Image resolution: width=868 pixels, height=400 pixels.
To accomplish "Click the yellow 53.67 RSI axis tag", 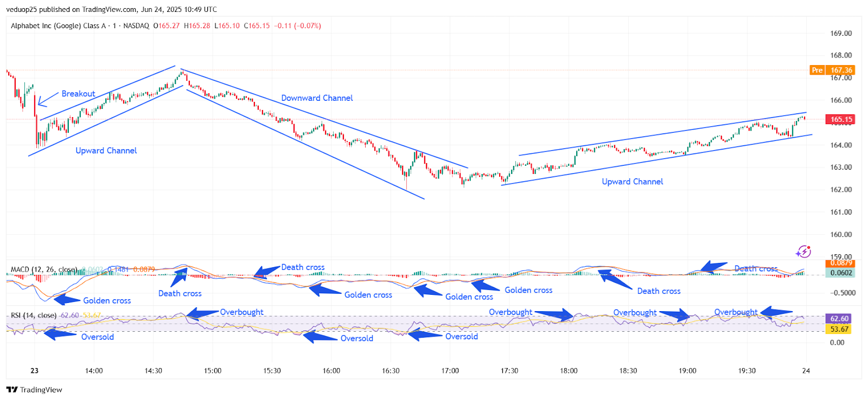I will coord(839,329).
